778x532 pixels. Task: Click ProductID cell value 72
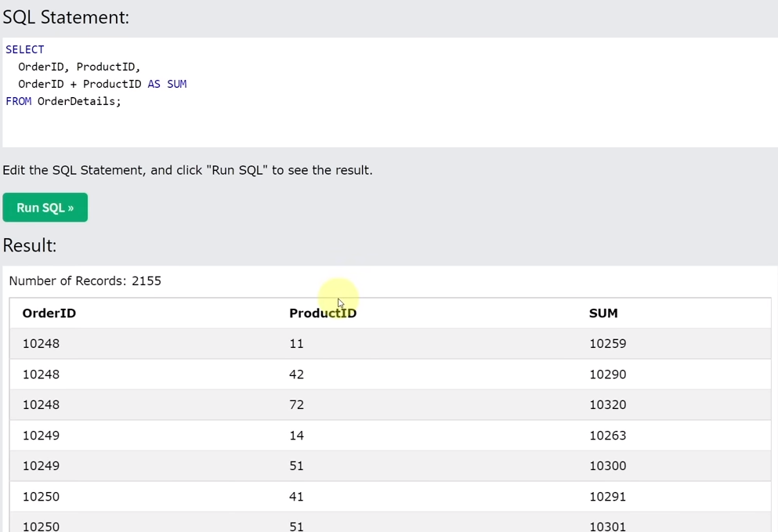[296, 404]
